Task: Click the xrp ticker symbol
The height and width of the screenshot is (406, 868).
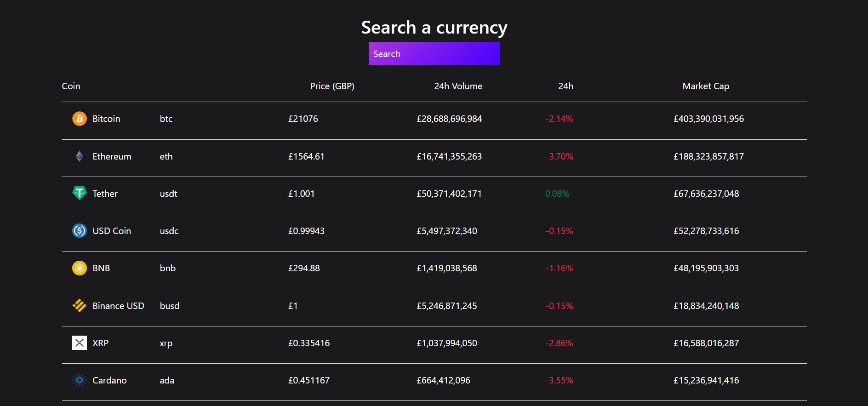Action: (166, 343)
